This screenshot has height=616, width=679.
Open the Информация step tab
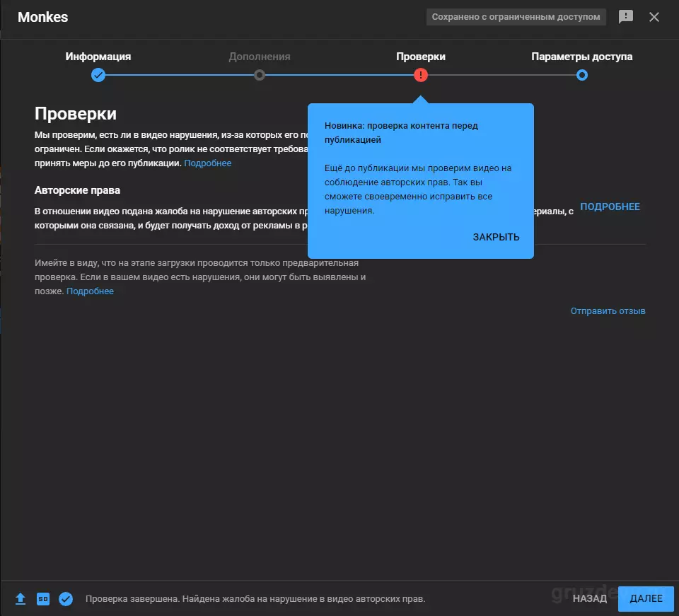click(98, 57)
